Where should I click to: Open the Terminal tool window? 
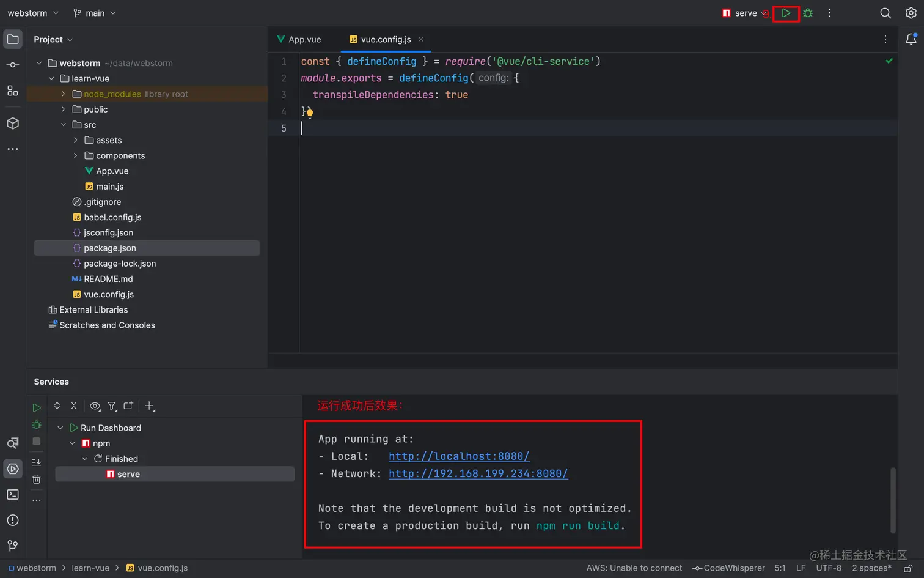click(x=13, y=494)
